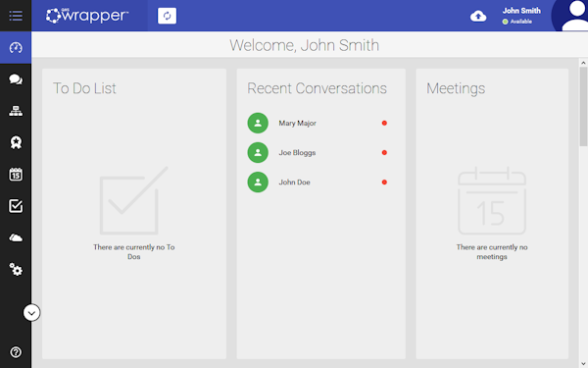Click the Meetings heading
Image resolution: width=588 pixels, height=368 pixels.
(456, 89)
